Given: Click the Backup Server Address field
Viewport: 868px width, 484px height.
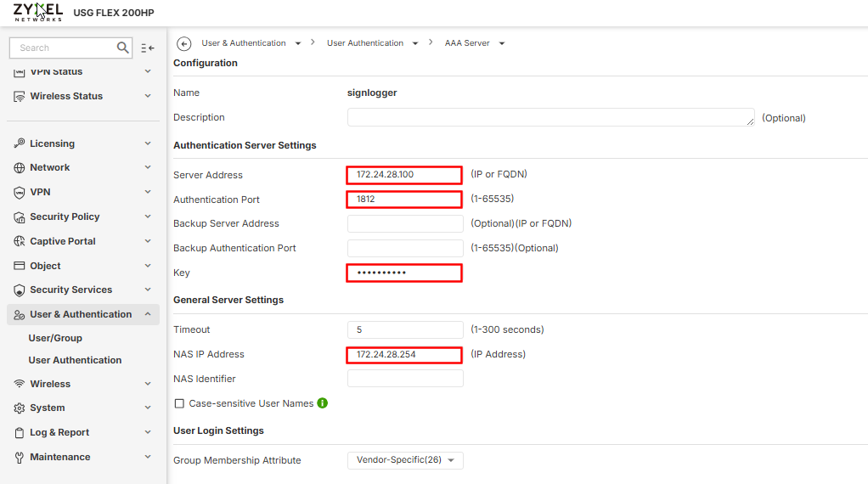Looking at the screenshot, I should (405, 223).
